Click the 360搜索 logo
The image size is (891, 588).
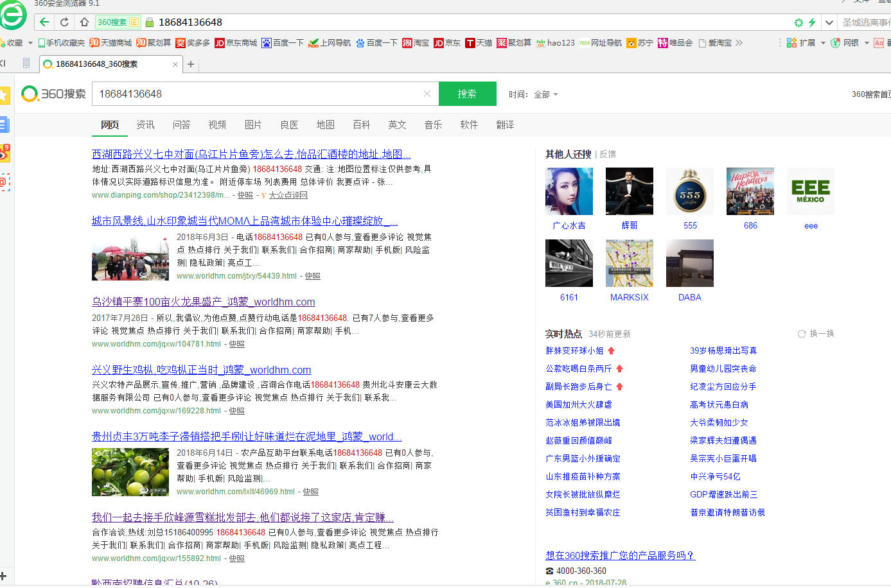pyautogui.click(x=54, y=94)
